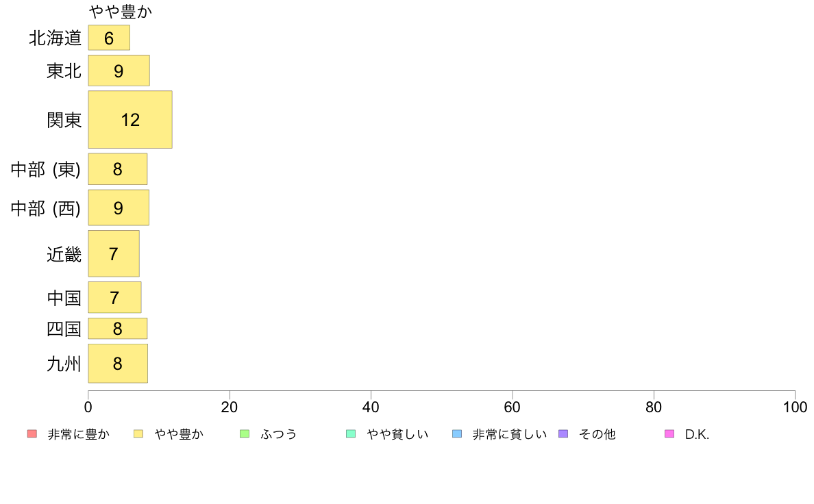Click the 100 tick label on x-axis

point(795,407)
